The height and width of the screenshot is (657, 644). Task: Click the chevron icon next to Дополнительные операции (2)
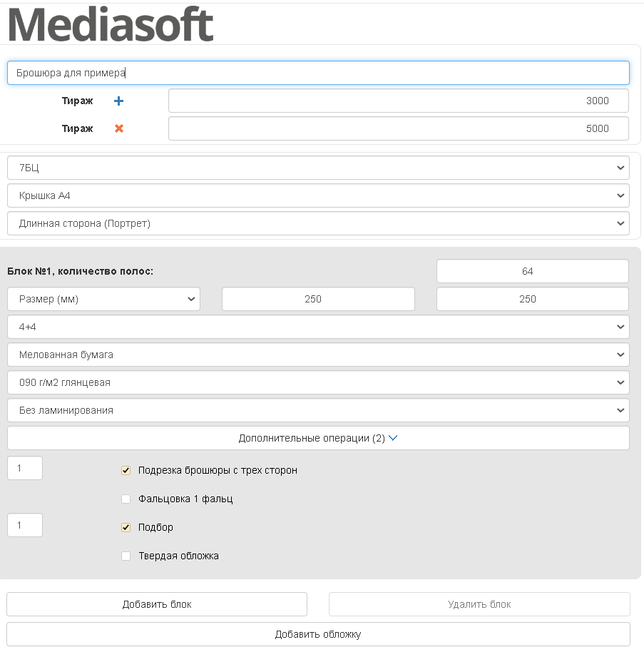[x=393, y=438]
